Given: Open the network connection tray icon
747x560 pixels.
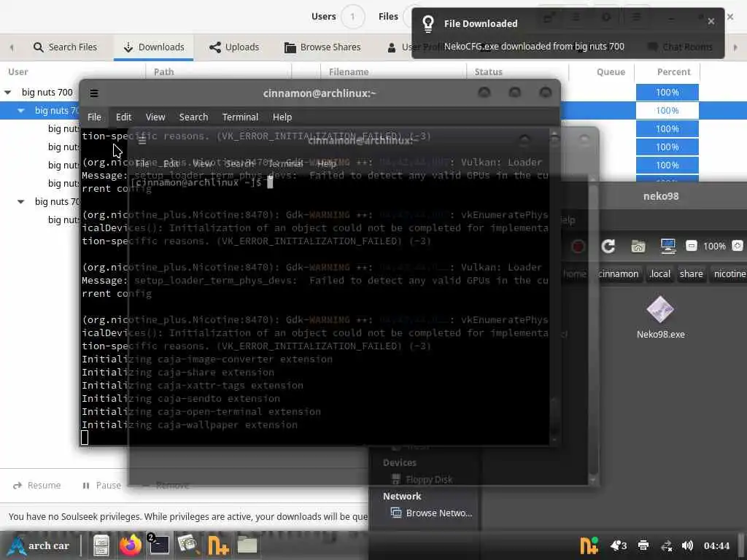Looking at the screenshot, I should [x=666, y=545].
